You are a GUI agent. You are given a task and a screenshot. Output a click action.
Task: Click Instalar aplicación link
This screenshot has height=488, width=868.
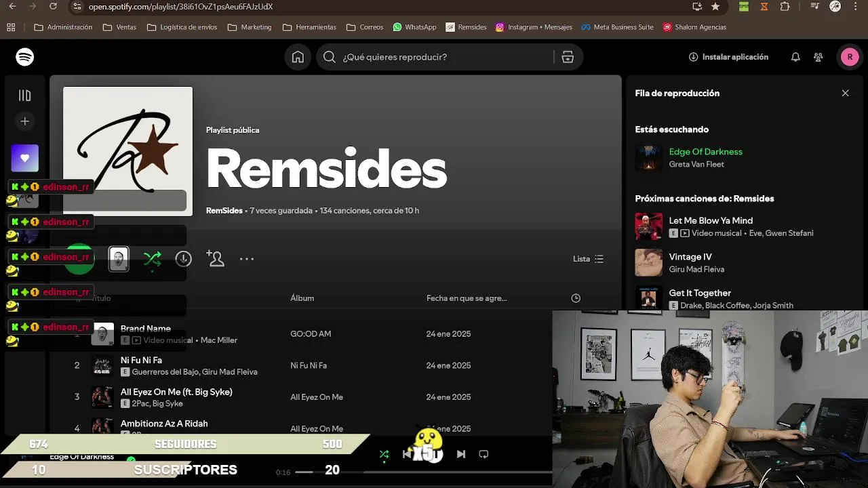(x=728, y=57)
